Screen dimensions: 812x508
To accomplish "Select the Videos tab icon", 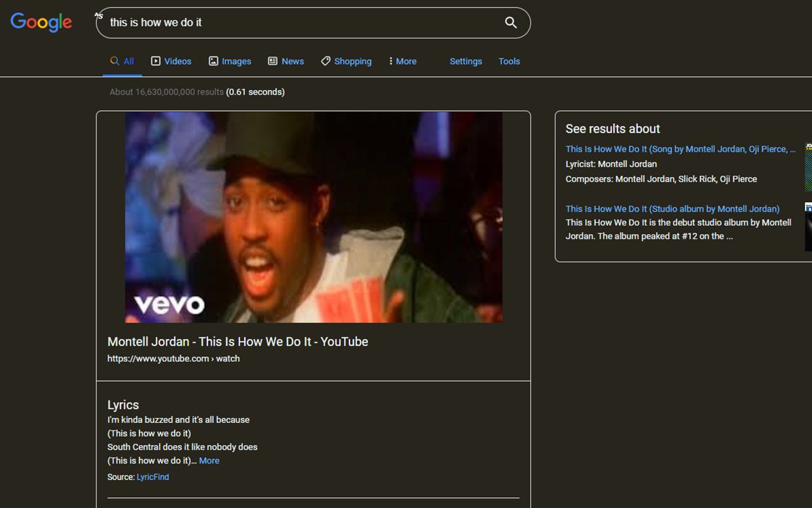I will pyautogui.click(x=155, y=61).
